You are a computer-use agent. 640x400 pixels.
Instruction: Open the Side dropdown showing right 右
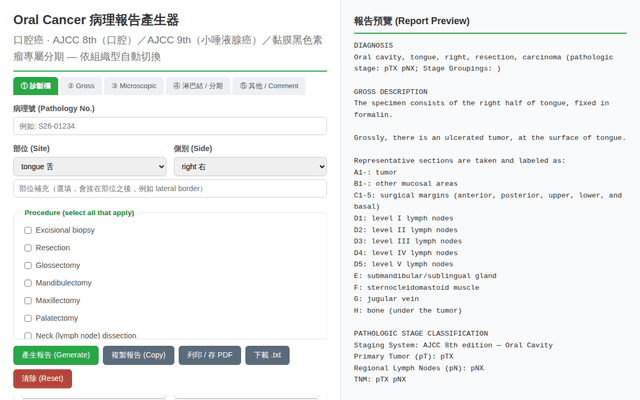250,167
